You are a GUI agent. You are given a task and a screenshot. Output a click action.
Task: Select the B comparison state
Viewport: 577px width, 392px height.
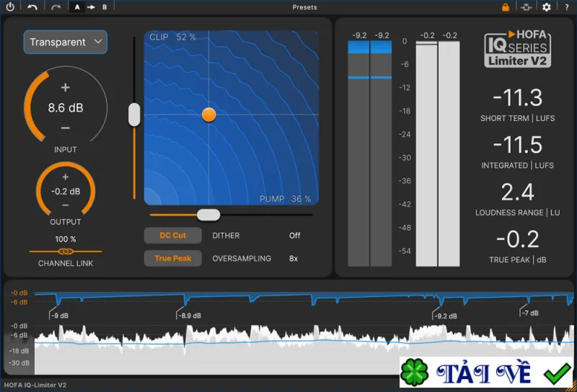click(105, 7)
